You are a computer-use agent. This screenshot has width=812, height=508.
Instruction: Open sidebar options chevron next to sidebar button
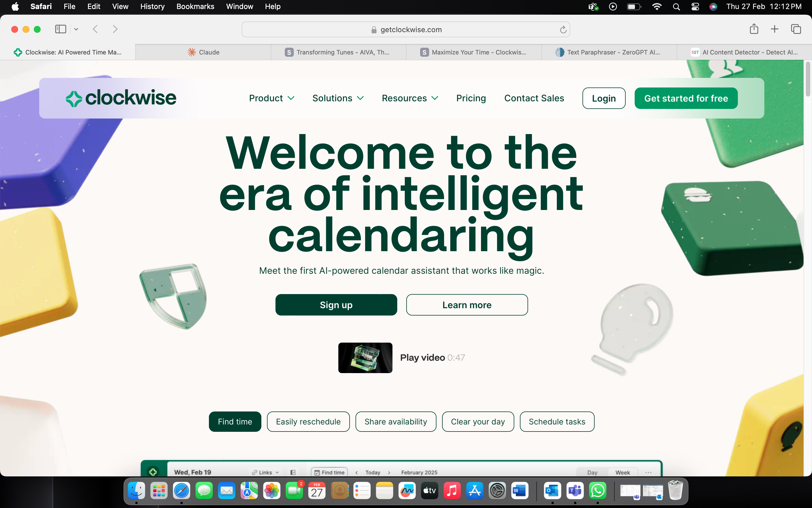tap(76, 29)
